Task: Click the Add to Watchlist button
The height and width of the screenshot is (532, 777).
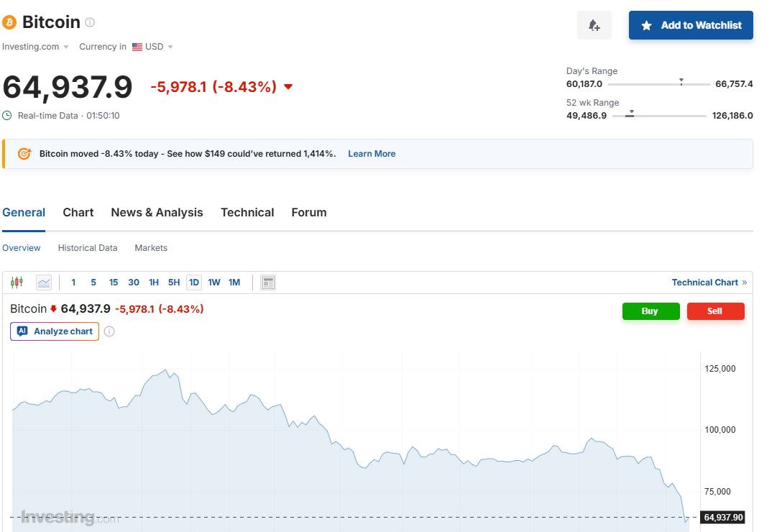Action: pos(691,25)
